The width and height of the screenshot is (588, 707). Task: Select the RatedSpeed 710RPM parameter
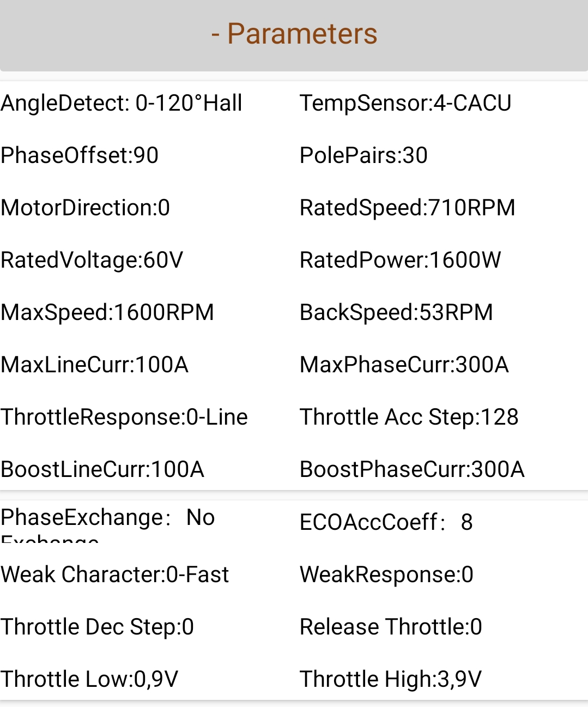(407, 208)
